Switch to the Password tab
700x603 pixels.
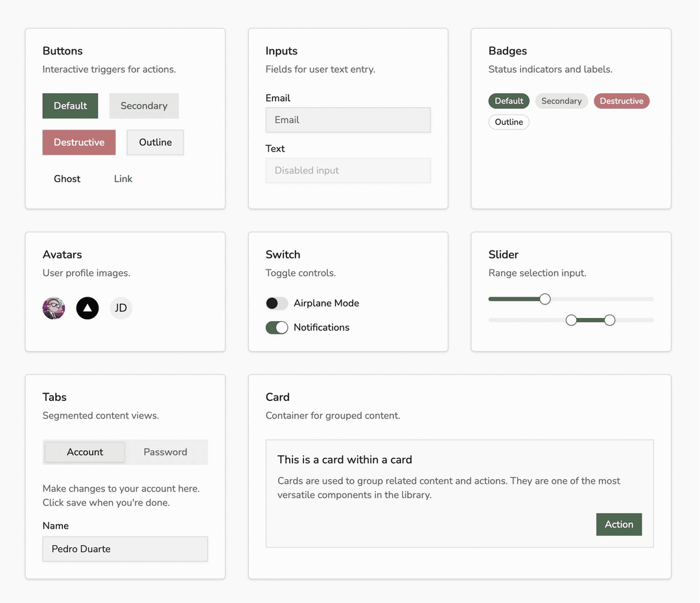[x=165, y=451]
